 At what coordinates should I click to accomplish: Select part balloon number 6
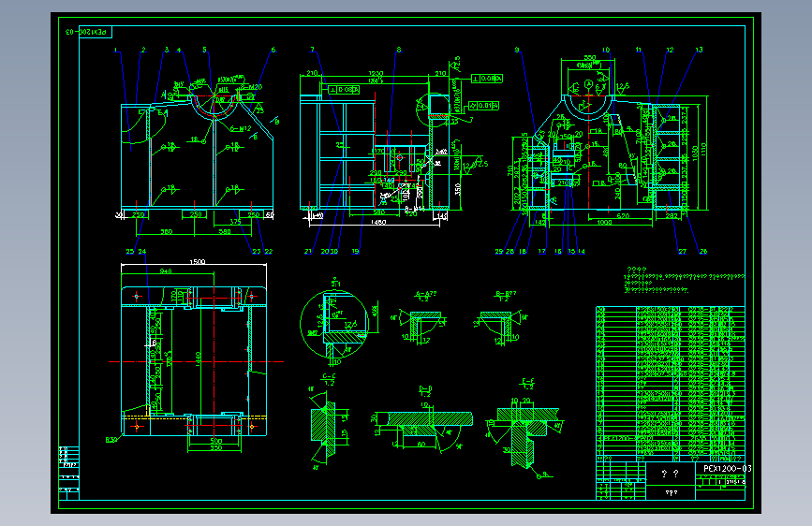(273, 51)
